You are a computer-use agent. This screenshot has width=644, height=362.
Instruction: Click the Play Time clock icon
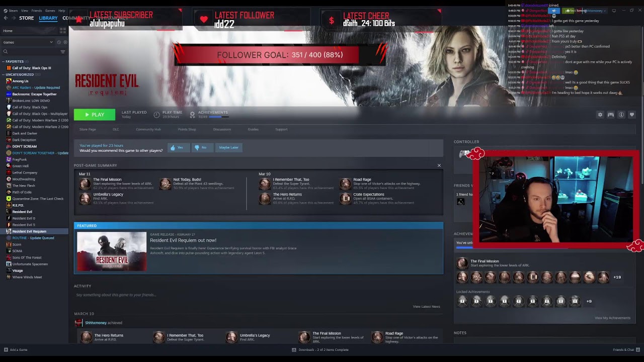pos(156,115)
